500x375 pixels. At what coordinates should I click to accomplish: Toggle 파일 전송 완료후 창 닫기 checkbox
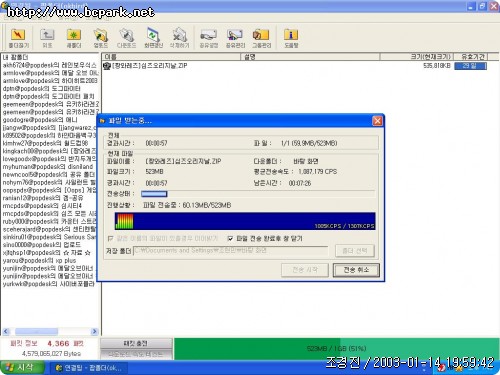click(x=230, y=238)
